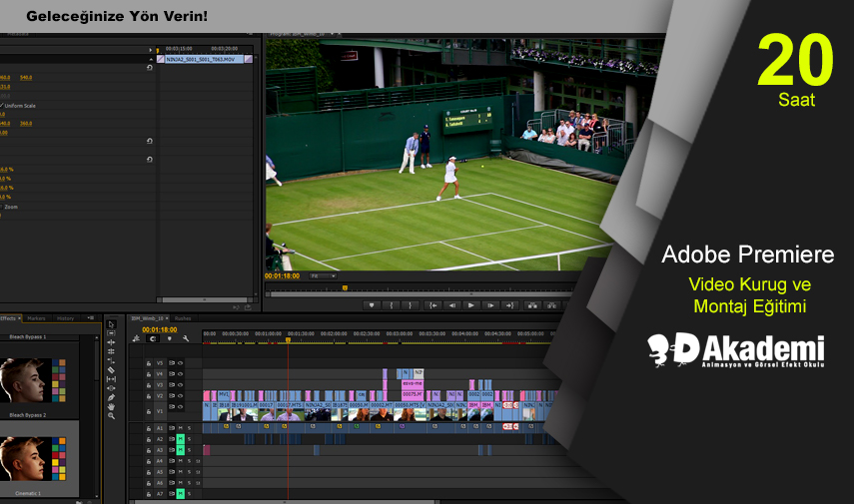Toggle sync lock on V4
854x504 pixels.
[x=172, y=374]
